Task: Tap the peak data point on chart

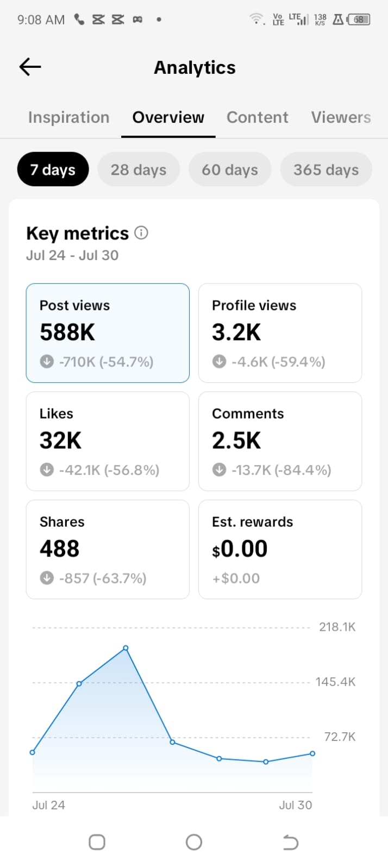Action: [x=126, y=648]
